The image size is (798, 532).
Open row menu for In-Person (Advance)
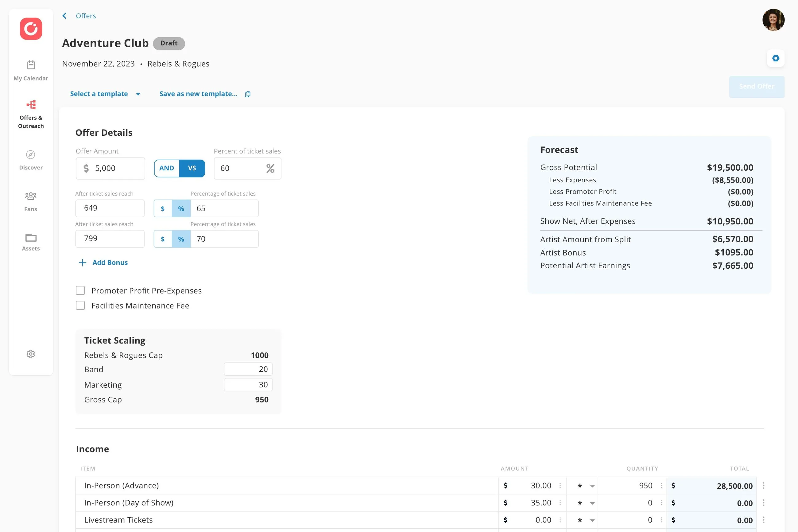(763, 486)
